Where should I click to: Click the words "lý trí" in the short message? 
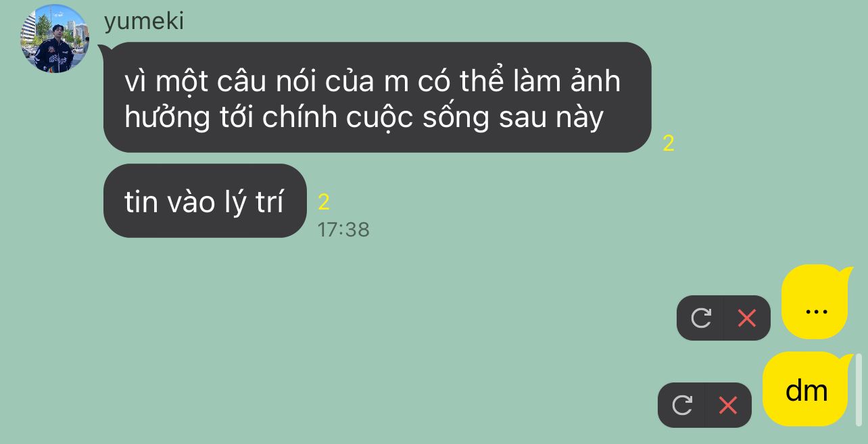coord(253,202)
